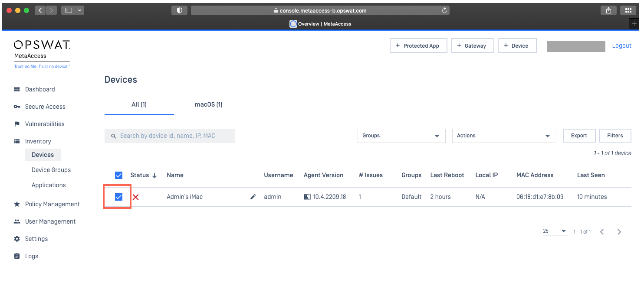Click the Local IP column header

[x=486, y=175]
